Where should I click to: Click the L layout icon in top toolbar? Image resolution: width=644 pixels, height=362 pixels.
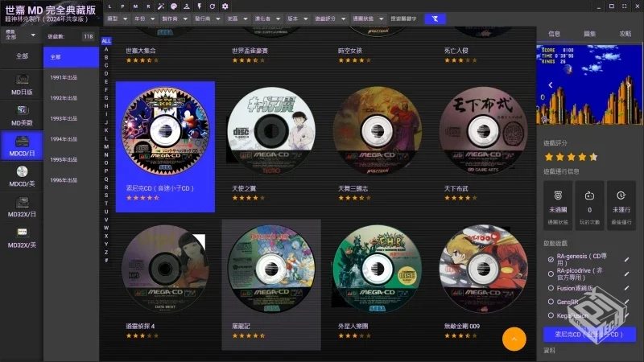click(x=109, y=6)
